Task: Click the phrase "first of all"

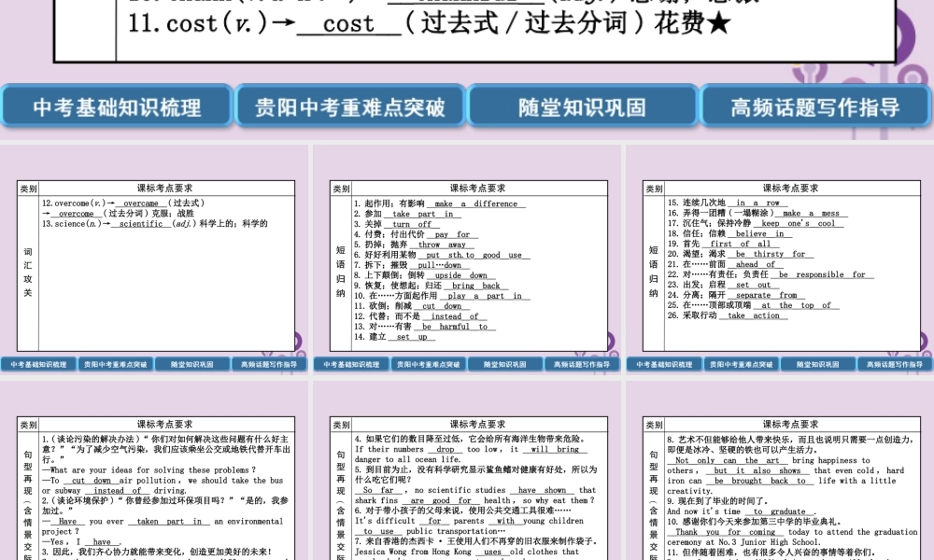Action: click(740, 244)
